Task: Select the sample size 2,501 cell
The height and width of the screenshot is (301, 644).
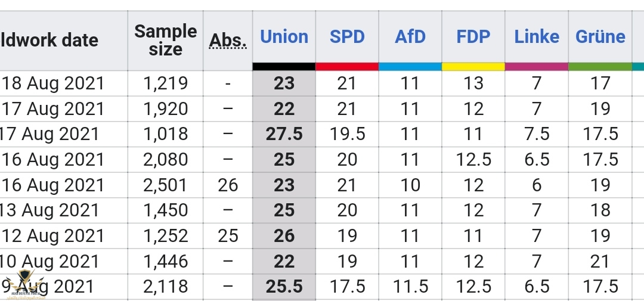Action: pos(166,185)
